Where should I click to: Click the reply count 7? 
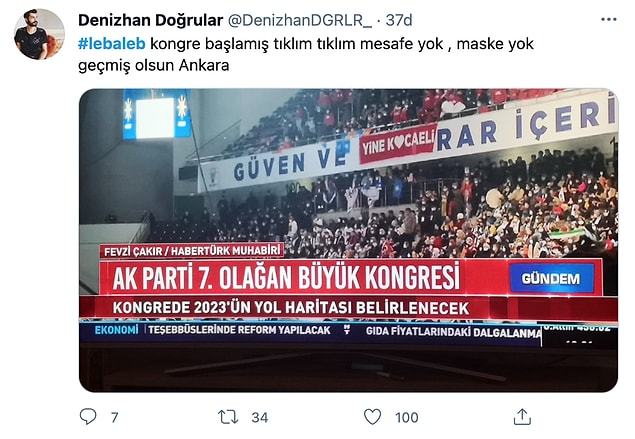coord(115,417)
